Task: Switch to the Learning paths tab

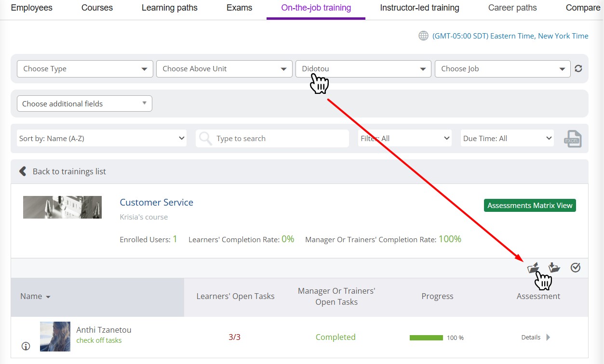Action: point(169,8)
